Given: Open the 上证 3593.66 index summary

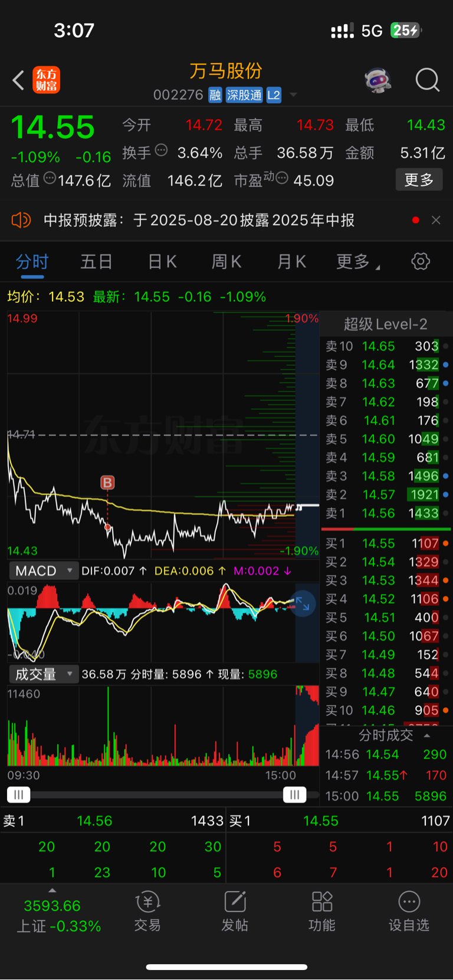Looking at the screenshot, I should (x=58, y=916).
